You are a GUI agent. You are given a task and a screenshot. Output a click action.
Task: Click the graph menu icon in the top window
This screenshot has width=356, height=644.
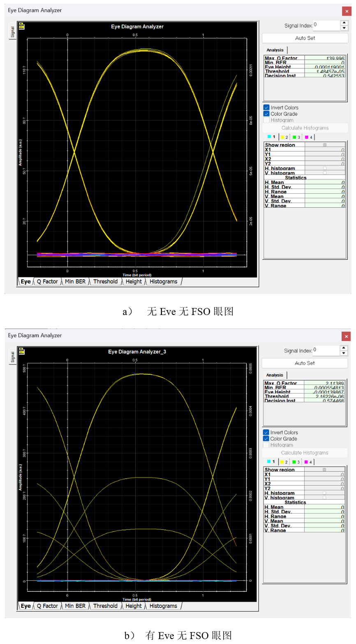point(22,27)
